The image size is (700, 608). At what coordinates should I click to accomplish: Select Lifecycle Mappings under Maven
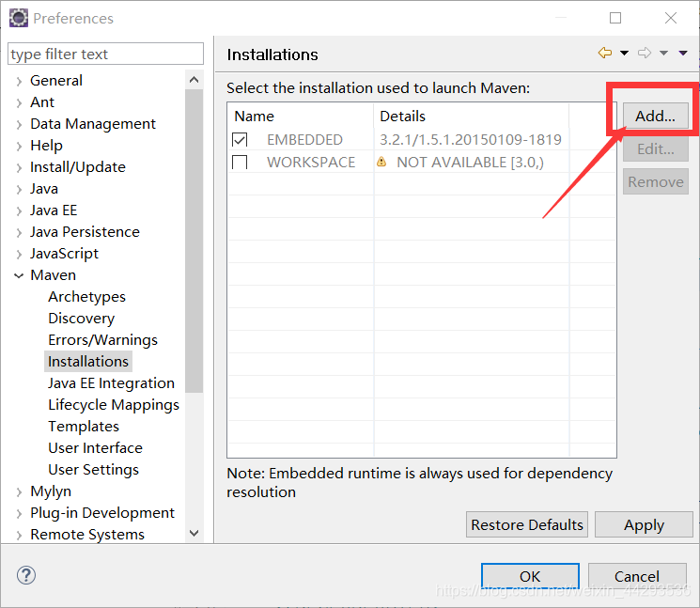(x=114, y=405)
